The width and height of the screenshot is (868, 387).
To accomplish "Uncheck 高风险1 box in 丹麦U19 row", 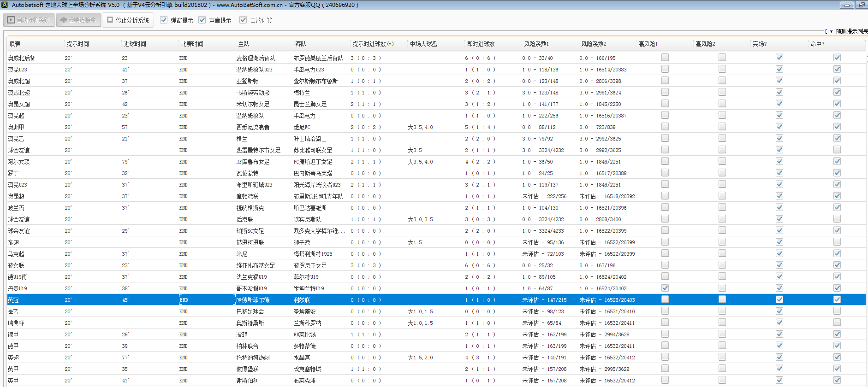I will coord(665,288).
